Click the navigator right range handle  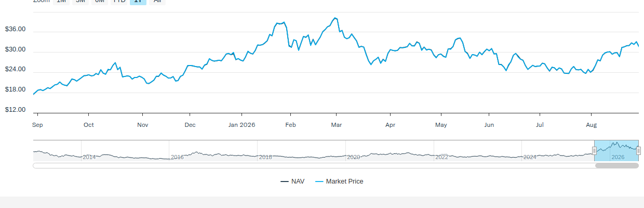(x=638, y=151)
